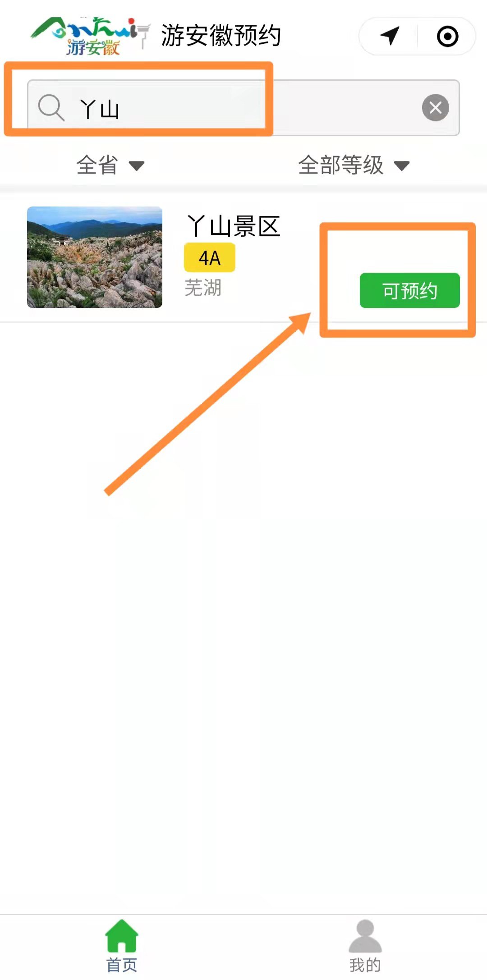This screenshot has width=487, height=980.
Task: Click the 游安徽 logo
Action: click(x=90, y=36)
